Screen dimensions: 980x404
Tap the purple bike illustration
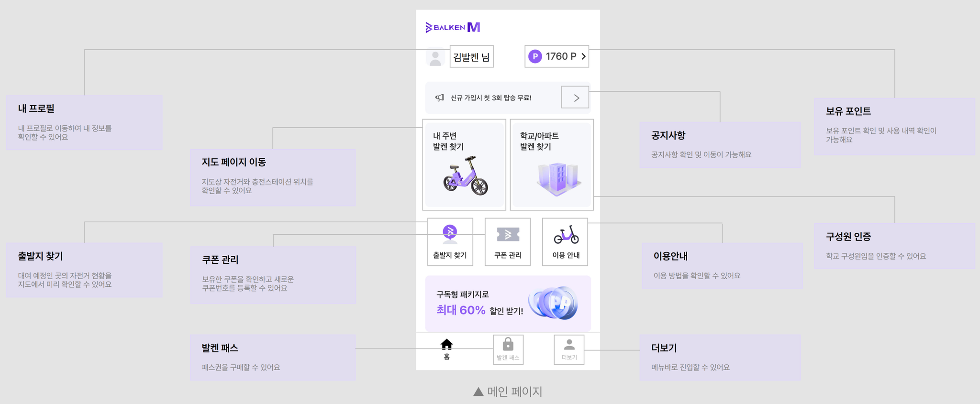point(465,175)
